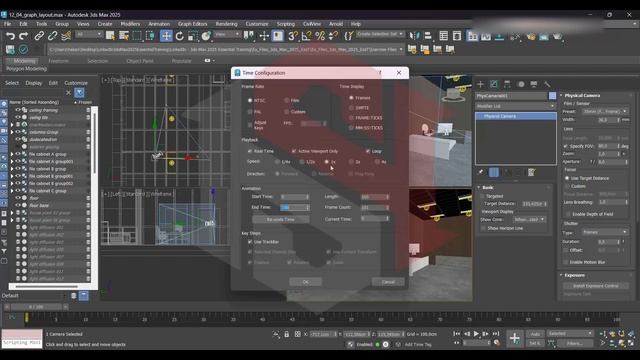Click the Bind to Space Warp icon
The height and width of the screenshot is (360, 640).
coord(66,36)
